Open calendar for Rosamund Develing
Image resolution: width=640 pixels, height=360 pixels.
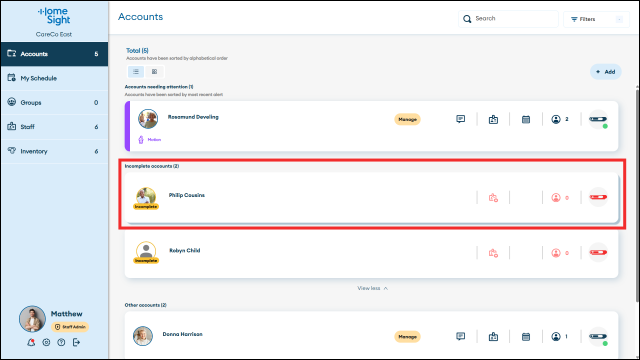coord(526,120)
